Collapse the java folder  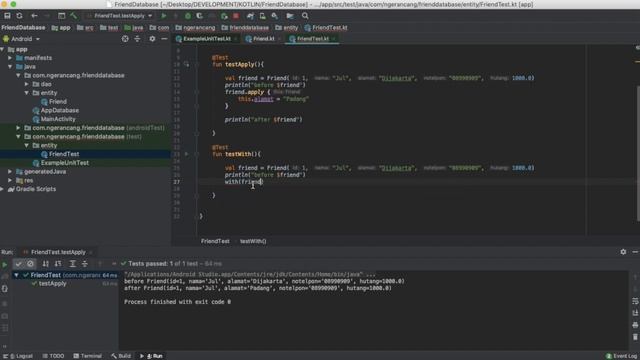coord(10,67)
